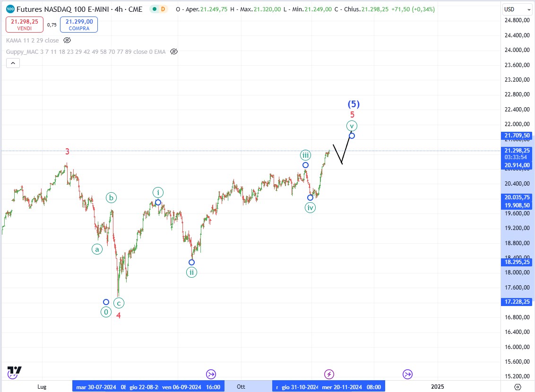
Task: Select the circled iii wave label
Action: [x=305, y=155]
